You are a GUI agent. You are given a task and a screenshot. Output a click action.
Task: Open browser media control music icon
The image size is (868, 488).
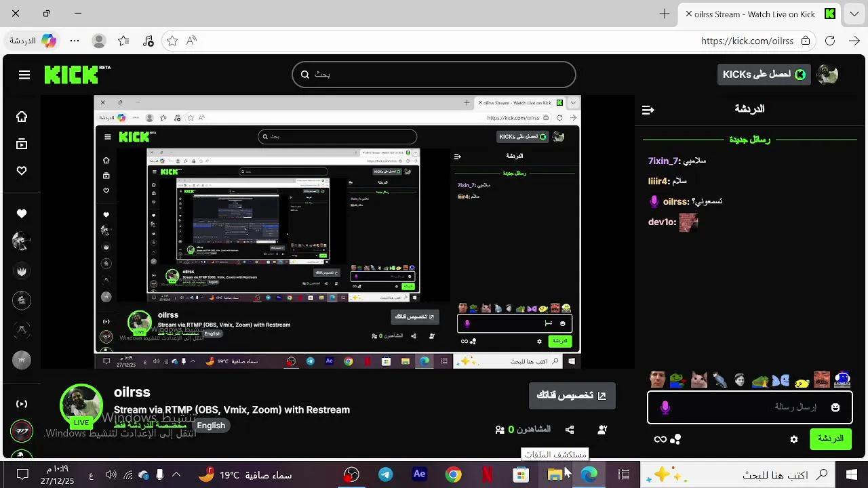pyautogui.click(x=149, y=41)
